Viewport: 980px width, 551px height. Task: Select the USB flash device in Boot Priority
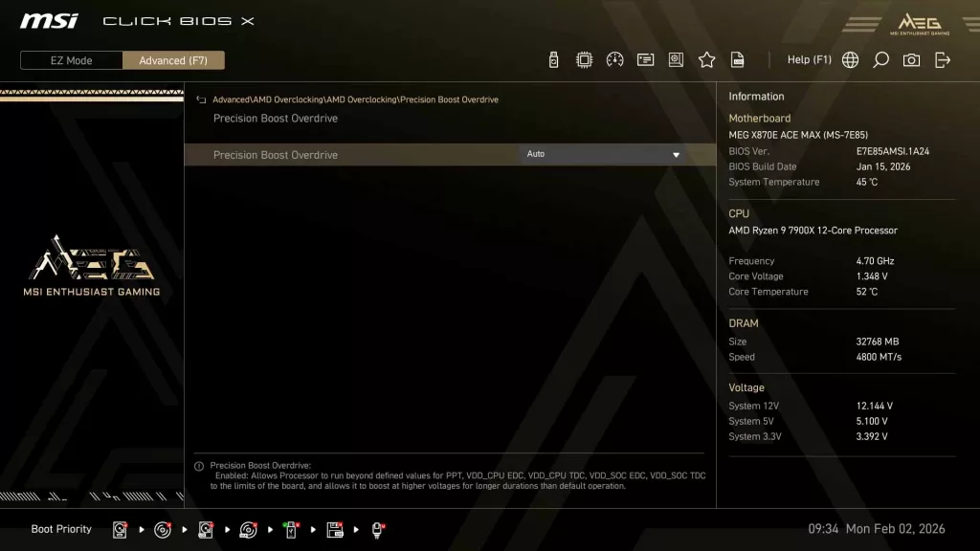pyautogui.click(x=290, y=530)
